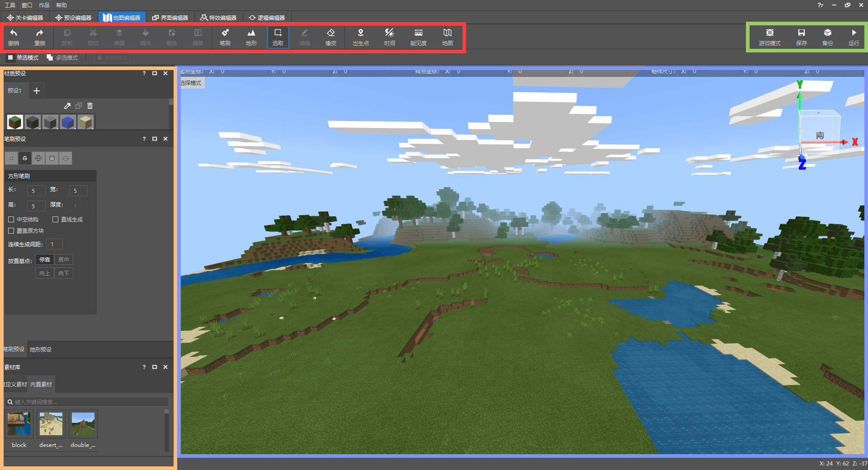The image size is (868, 470).
Task: Select the 橡皮 eraser tool
Action: pos(331,37)
